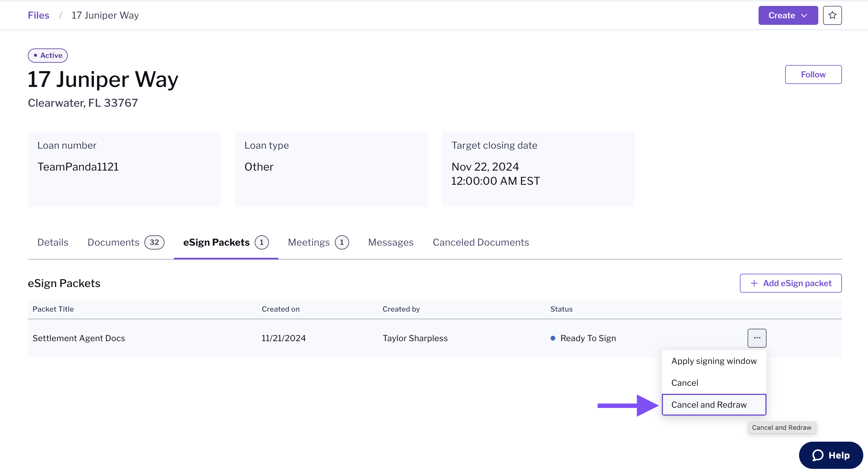Click the Created by column header
The height and width of the screenshot is (473, 868).
(x=401, y=309)
